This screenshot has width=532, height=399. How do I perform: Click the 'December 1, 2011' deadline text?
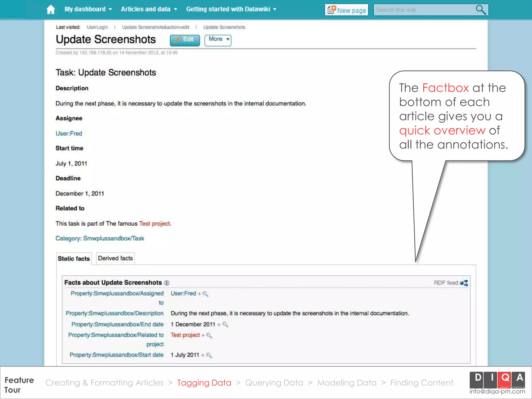coord(80,194)
